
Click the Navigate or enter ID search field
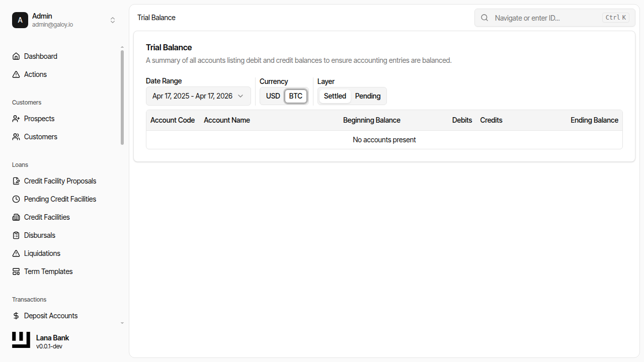[538, 18]
